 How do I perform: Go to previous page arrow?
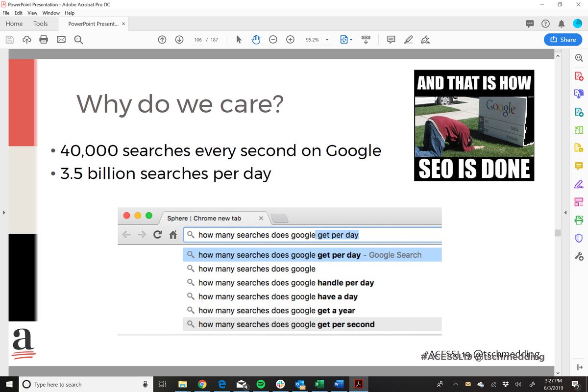tap(162, 40)
